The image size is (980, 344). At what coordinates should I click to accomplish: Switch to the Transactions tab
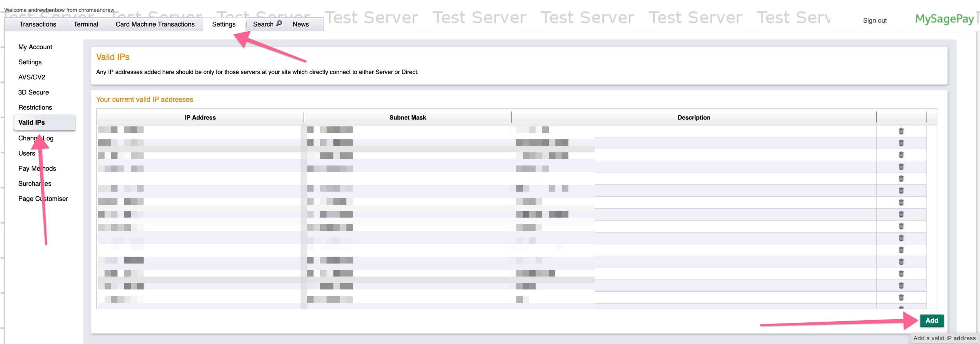click(38, 24)
